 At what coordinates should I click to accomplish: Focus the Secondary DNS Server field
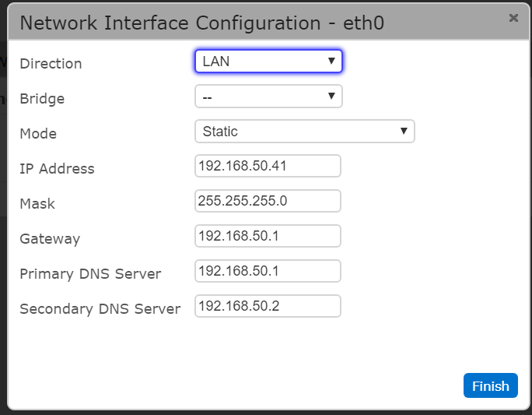(x=268, y=307)
